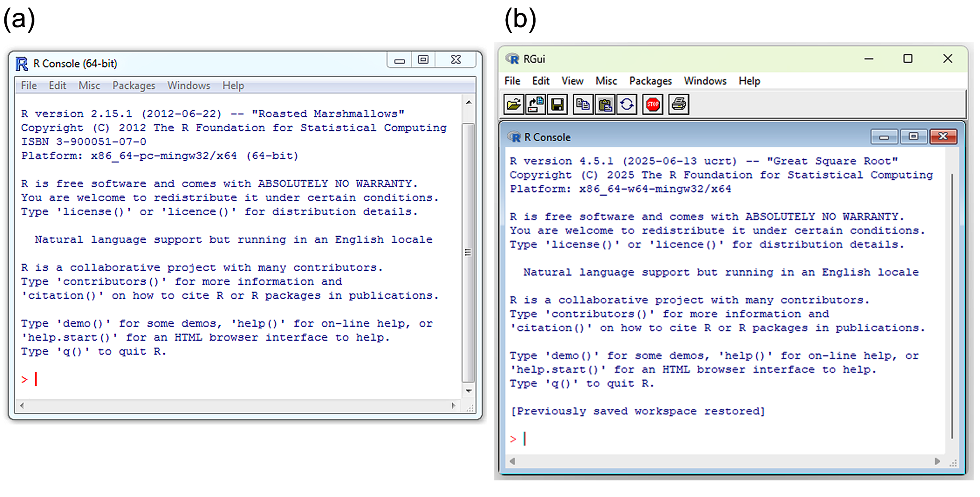Restore the inner R Console child window
The image size is (980, 497).
click(914, 137)
